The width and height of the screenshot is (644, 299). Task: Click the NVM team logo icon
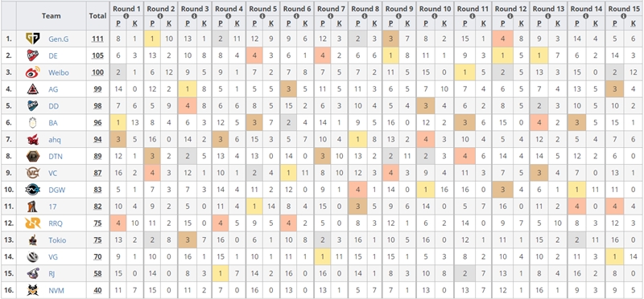pos(33,291)
